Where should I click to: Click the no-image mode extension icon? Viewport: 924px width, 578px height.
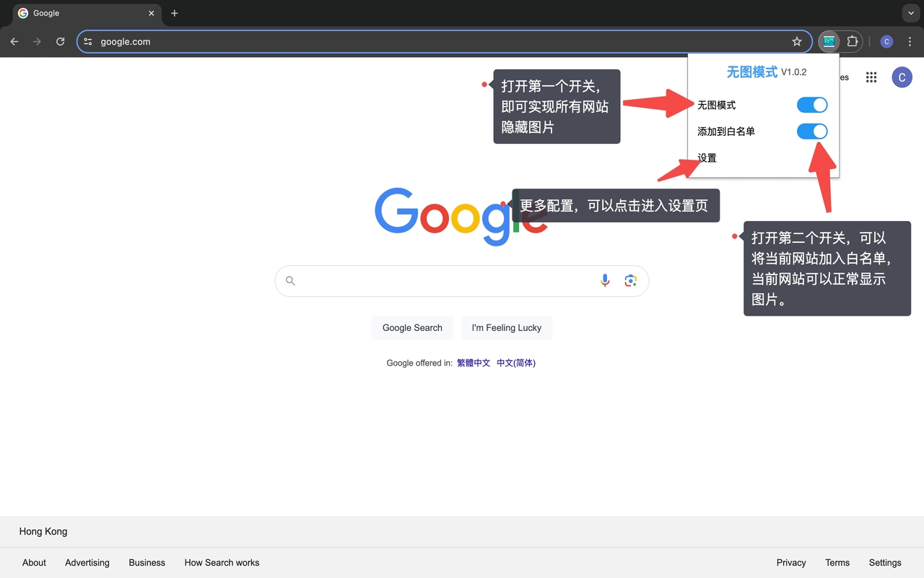829,42
